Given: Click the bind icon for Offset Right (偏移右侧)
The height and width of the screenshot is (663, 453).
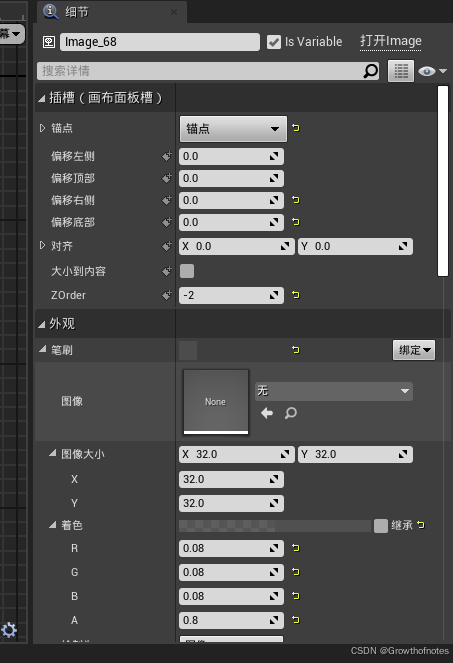Looking at the screenshot, I should [x=167, y=200].
